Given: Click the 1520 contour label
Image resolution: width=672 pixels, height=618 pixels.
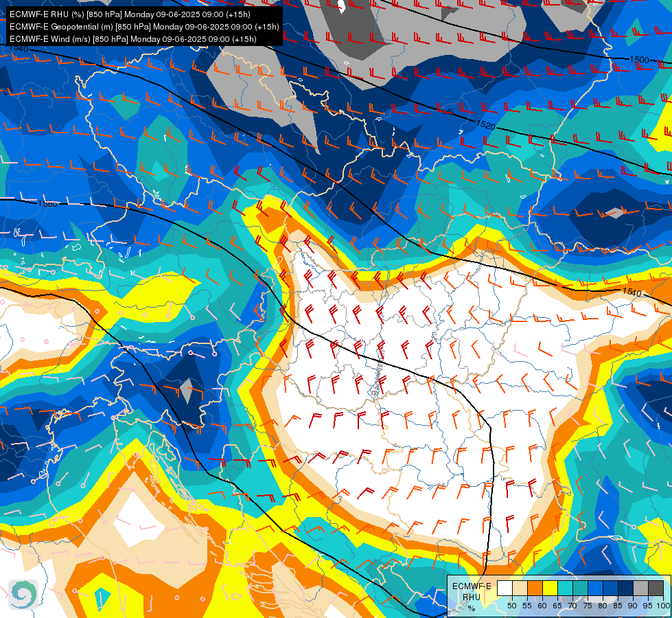Looking at the screenshot, I should (485, 125).
